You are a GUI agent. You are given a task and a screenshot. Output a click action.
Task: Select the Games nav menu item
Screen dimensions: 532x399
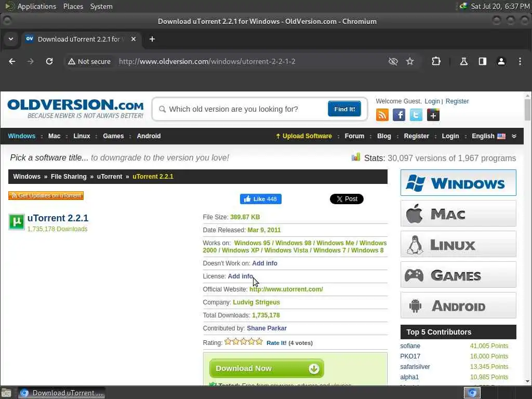[113, 136]
